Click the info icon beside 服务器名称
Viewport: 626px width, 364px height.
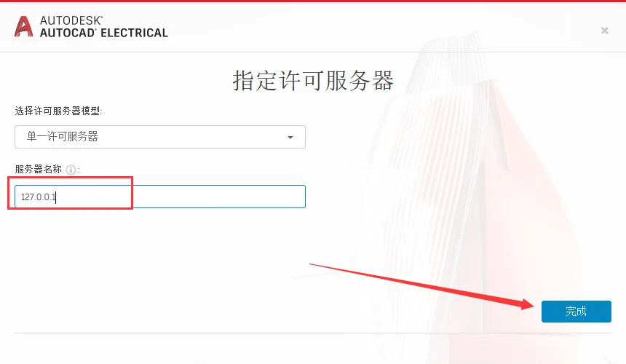[71, 170]
